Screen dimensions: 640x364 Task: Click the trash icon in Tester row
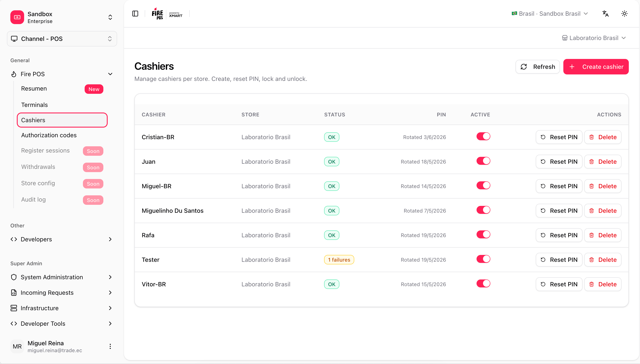592,259
